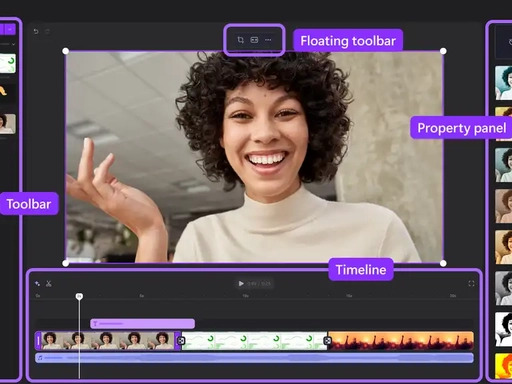Select the orange sunset clip on timeline
The height and width of the screenshot is (384, 512).
click(401, 340)
